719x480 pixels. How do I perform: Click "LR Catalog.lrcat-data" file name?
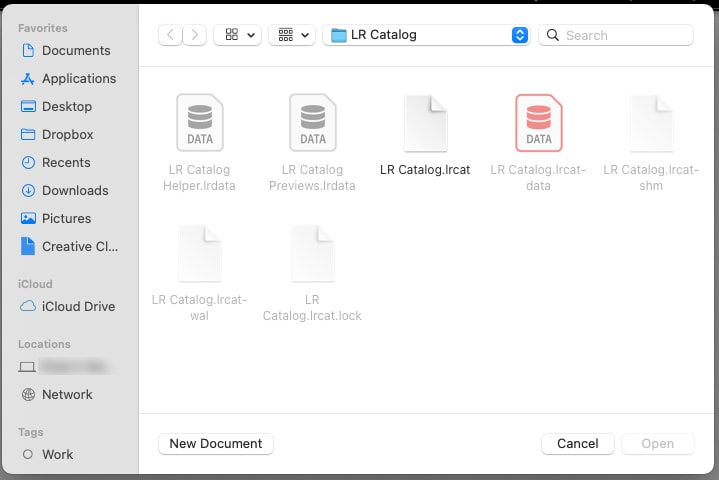[x=538, y=177]
